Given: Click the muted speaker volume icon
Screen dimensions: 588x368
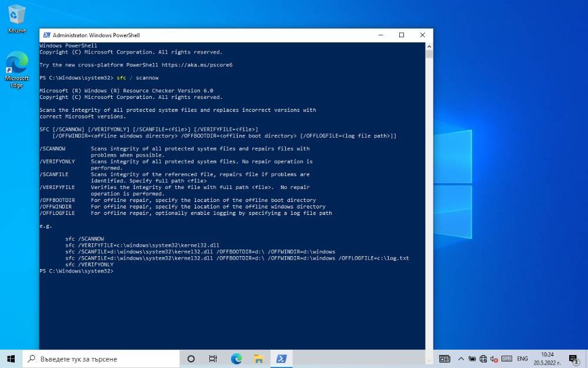Looking at the screenshot, I should [x=494, y=359].
